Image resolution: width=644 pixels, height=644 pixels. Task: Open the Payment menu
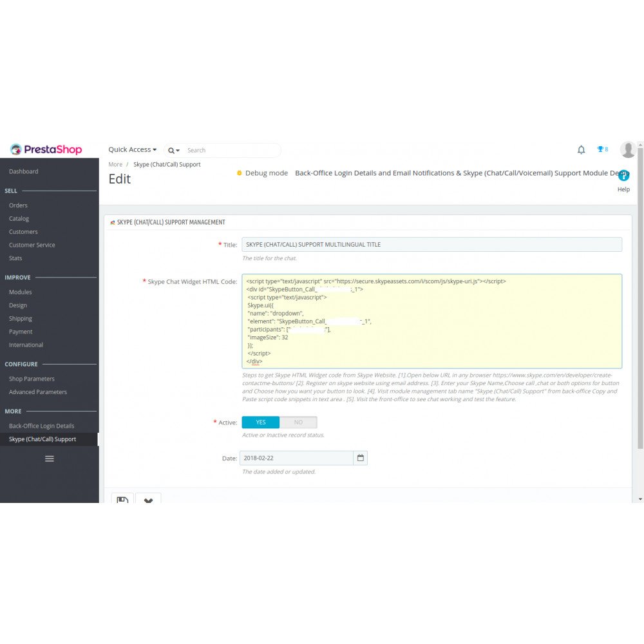pos(21,332)
